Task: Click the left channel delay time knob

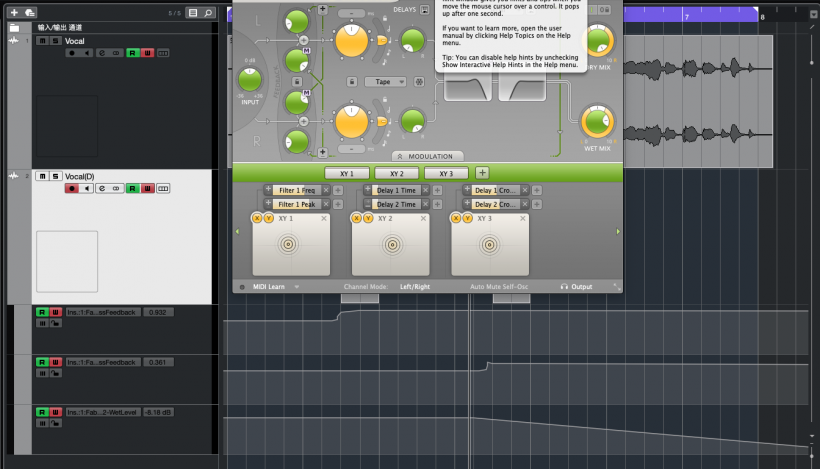Action: pos(351,40)
